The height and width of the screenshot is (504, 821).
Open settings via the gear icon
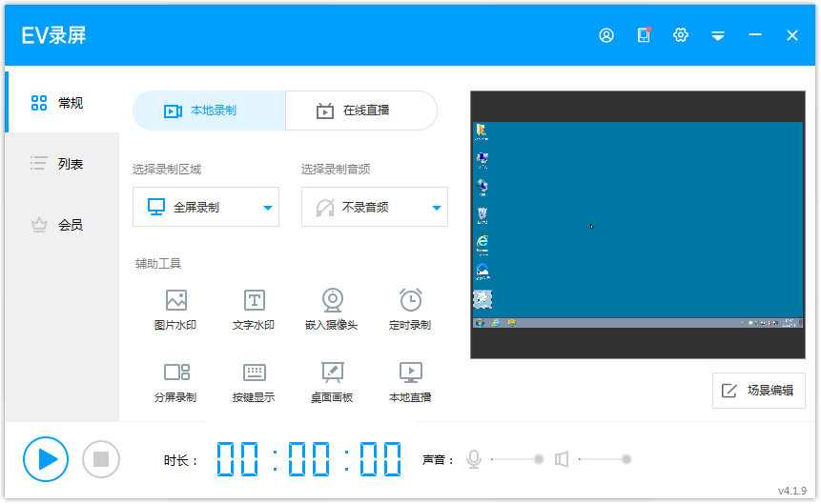(681, 35)
